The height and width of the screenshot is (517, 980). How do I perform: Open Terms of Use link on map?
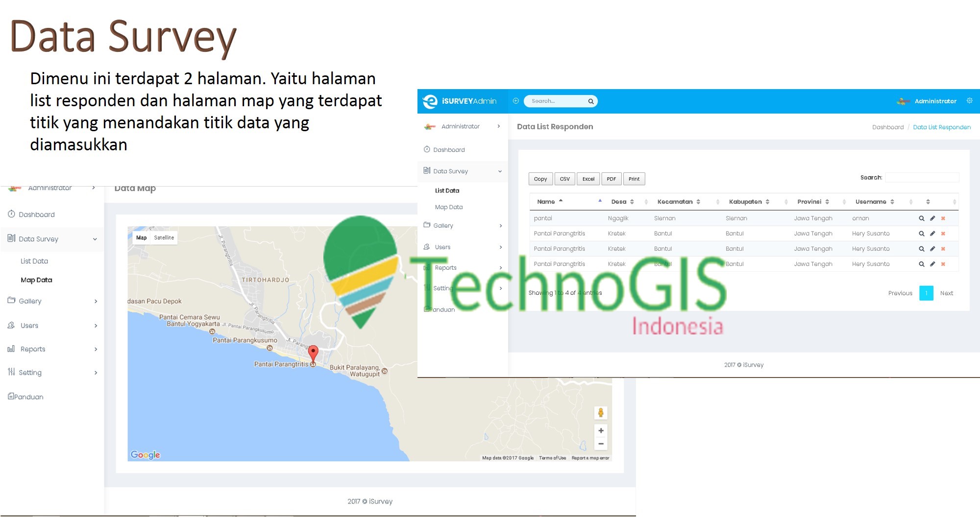[x=552, y=458]
